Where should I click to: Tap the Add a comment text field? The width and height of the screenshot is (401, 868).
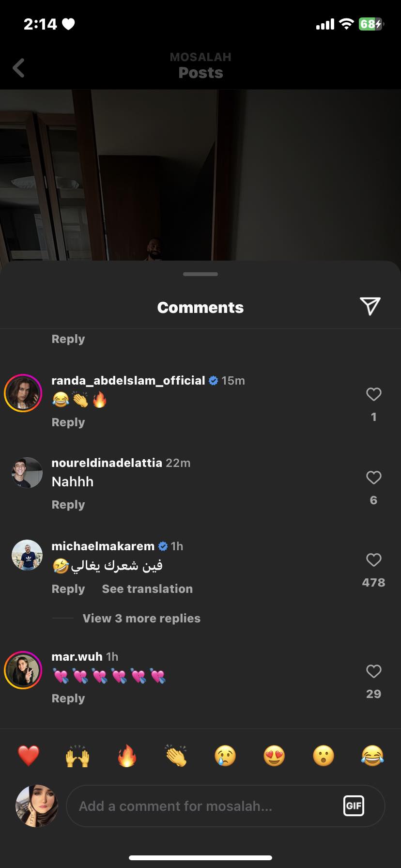coord(203,806)
